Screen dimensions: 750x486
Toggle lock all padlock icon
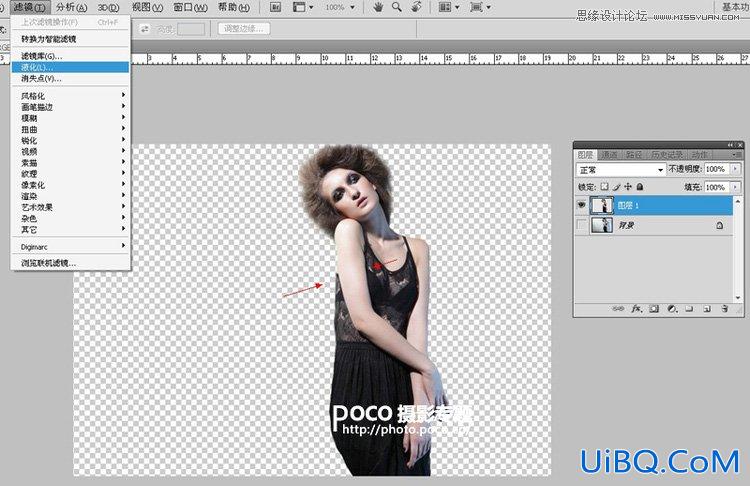(x=640, y=187)
